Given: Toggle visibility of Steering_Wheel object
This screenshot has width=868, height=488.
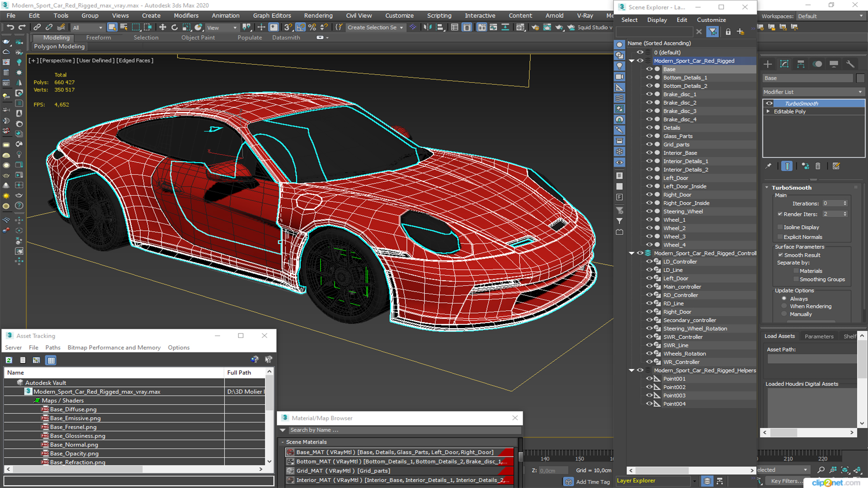Looking at the screenshot, I should pyautogui.click(x=649, y=211).
